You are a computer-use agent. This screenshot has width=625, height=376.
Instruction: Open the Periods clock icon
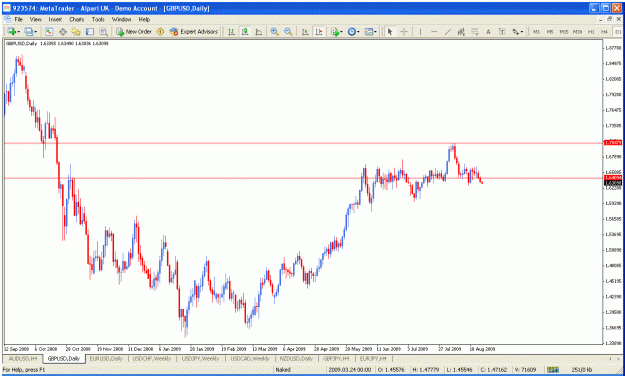pos(351,31)
